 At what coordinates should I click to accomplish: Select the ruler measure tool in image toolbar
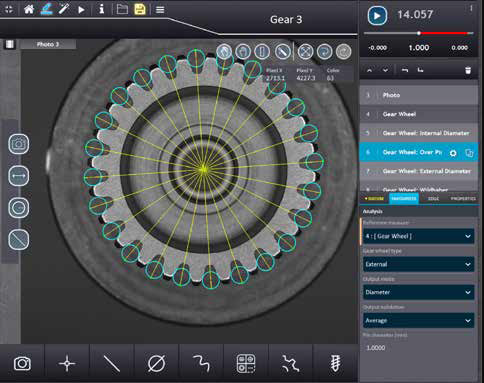283,52
